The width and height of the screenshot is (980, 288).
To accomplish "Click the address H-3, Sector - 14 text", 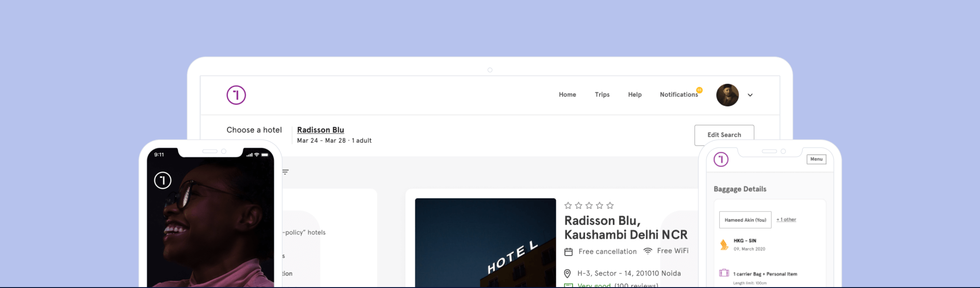I will 629,273.
